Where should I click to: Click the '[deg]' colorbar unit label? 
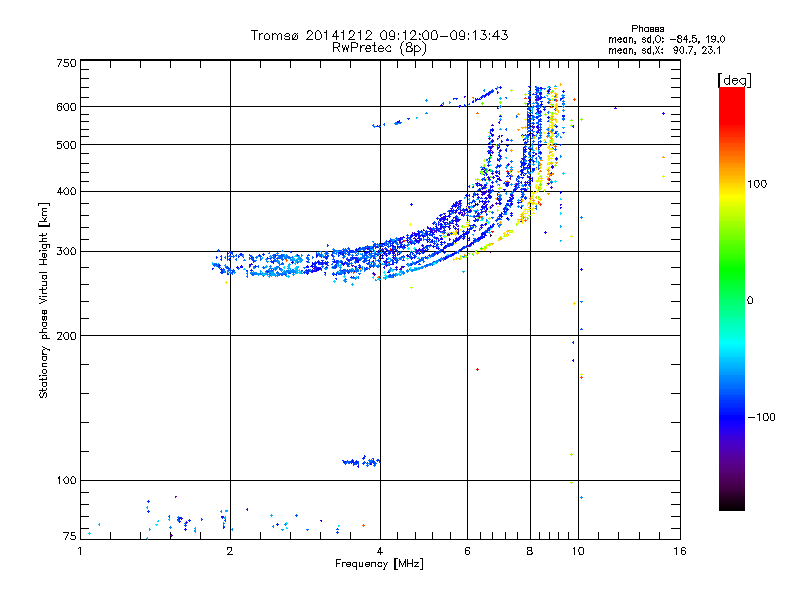[734, 80]
